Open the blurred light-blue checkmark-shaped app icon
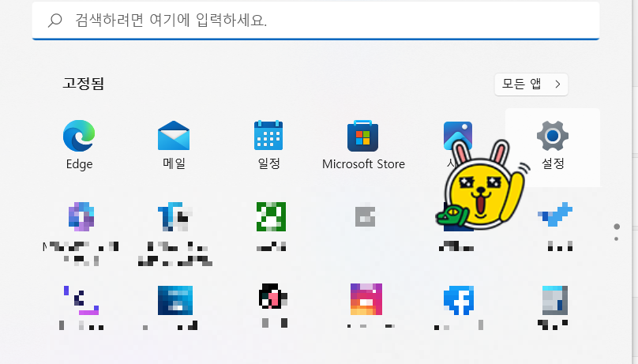The image size is (638, 364). (555, 214)
